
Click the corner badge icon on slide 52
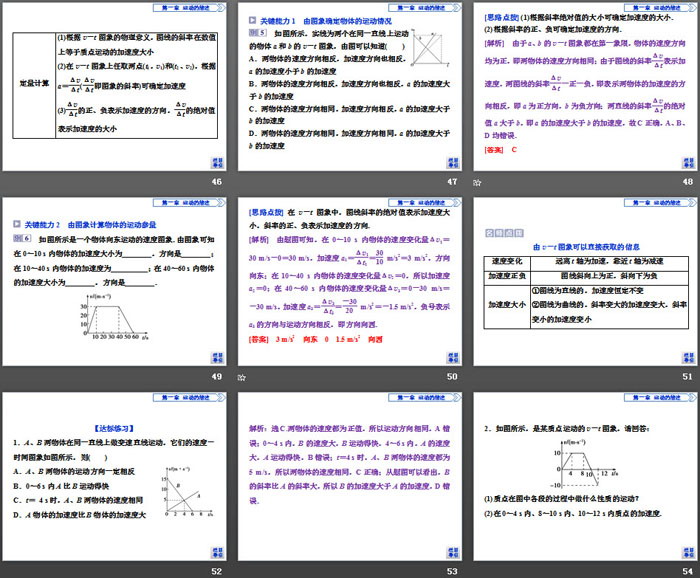(213, 549)
